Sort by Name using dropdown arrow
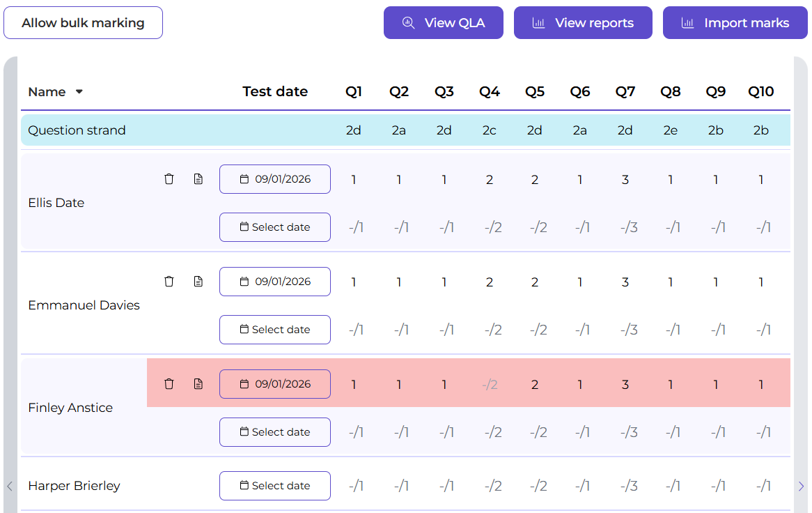Viewport: 812px width, 513px height. (x=79, y=92)
